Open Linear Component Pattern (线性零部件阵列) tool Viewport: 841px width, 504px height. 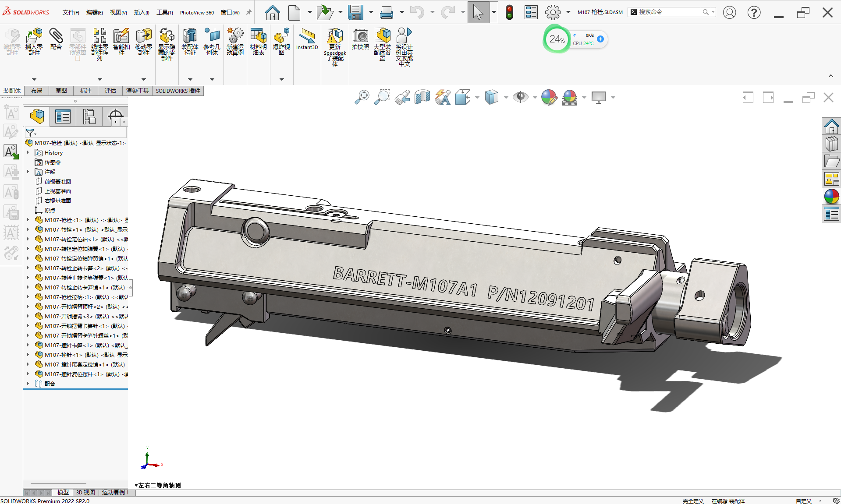99,44
